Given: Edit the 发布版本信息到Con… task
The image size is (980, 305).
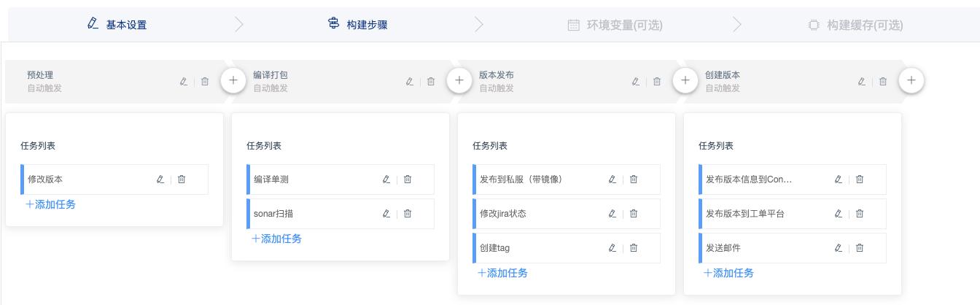Looking at the screenshot, I should click(839, 179).
